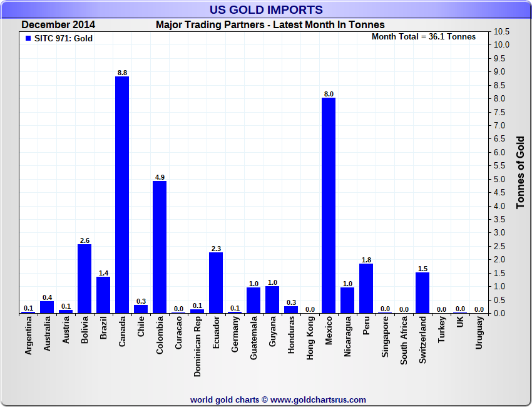Click the Australia bar
The image size is (532, 407).
(x=47, y=307)
